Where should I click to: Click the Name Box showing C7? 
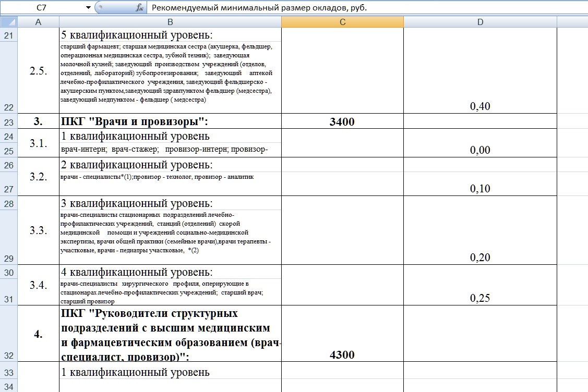pos(41,7)
